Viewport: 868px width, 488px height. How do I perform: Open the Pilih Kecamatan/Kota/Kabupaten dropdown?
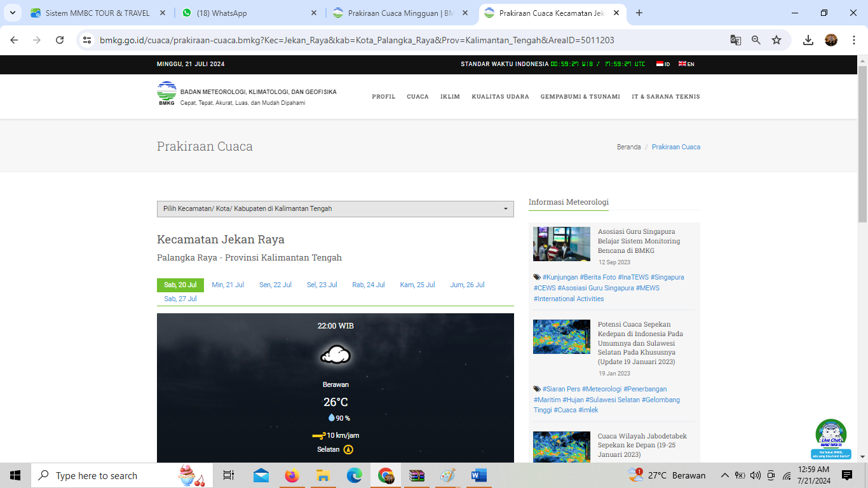click(336, 208)
